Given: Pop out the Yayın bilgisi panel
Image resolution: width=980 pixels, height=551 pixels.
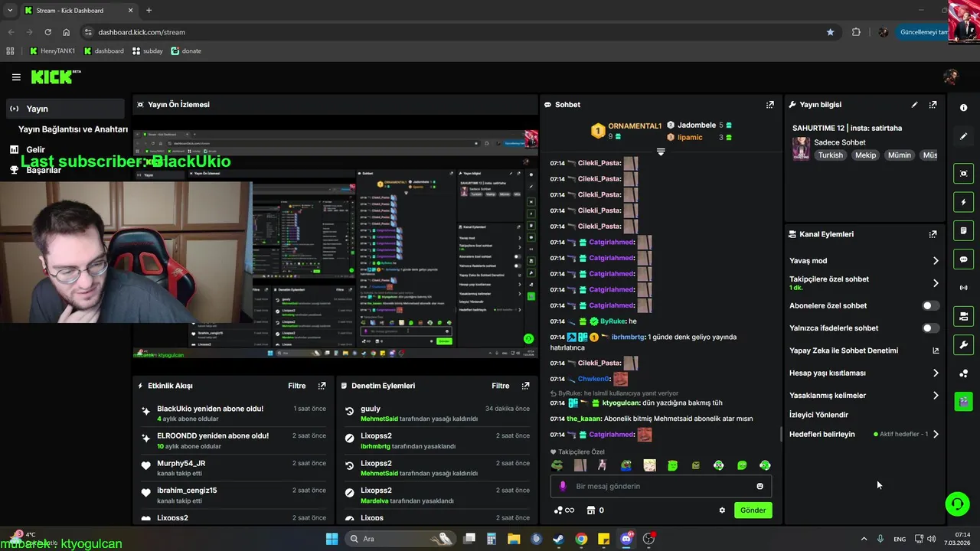Looking at the screenshot, I should (933, 105).
